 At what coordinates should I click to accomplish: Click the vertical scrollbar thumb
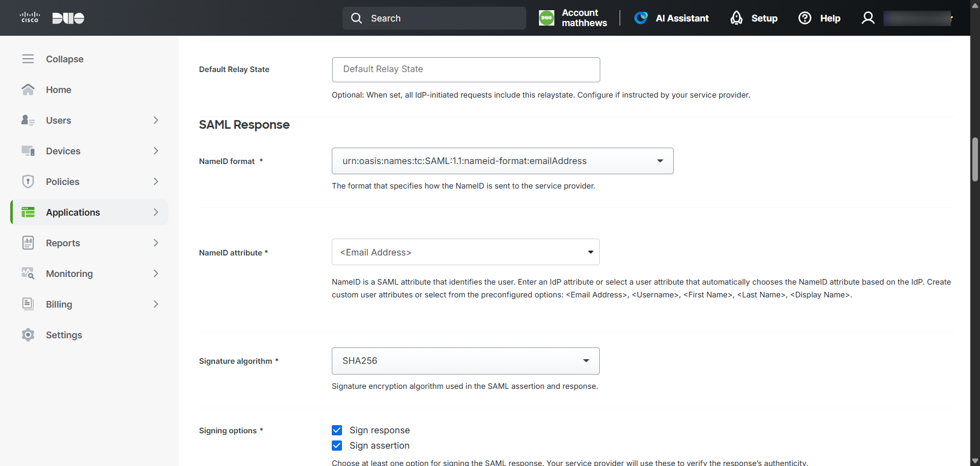pyautogui.click(x=975, y=159)
